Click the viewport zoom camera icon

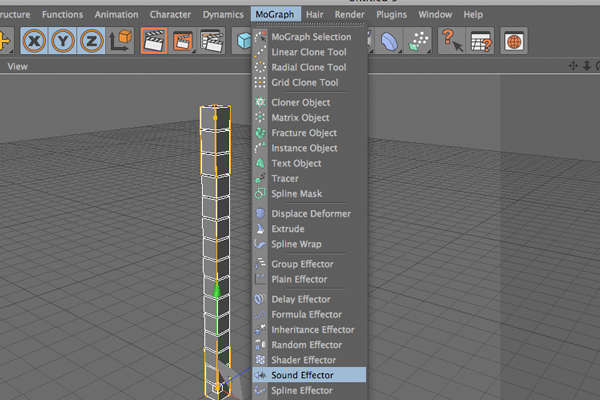pos(587,66)
